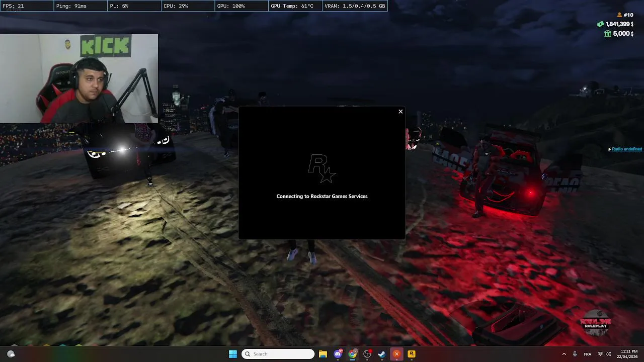Open the Windows Start menu
This screenshot has width=644, height=362.
233,354
